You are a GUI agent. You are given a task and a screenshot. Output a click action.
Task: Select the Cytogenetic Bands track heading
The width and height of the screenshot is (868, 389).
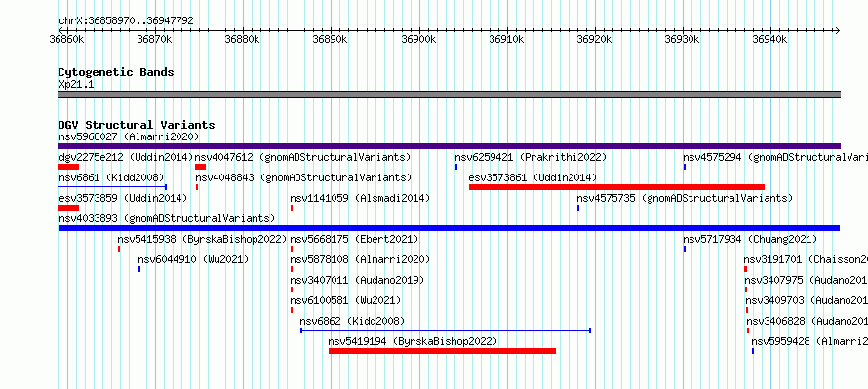click(x=116, y=72)
